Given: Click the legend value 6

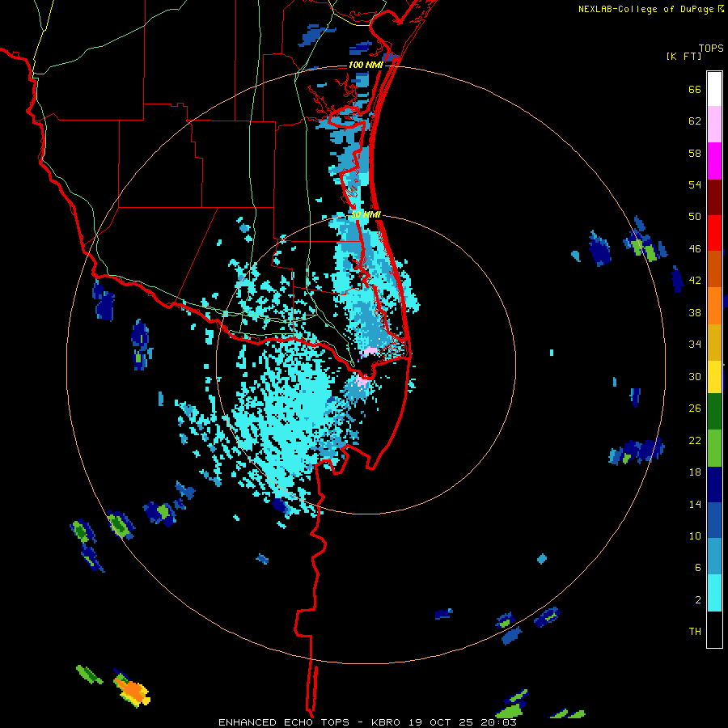Looking at the screenshot, I should 698,568.
